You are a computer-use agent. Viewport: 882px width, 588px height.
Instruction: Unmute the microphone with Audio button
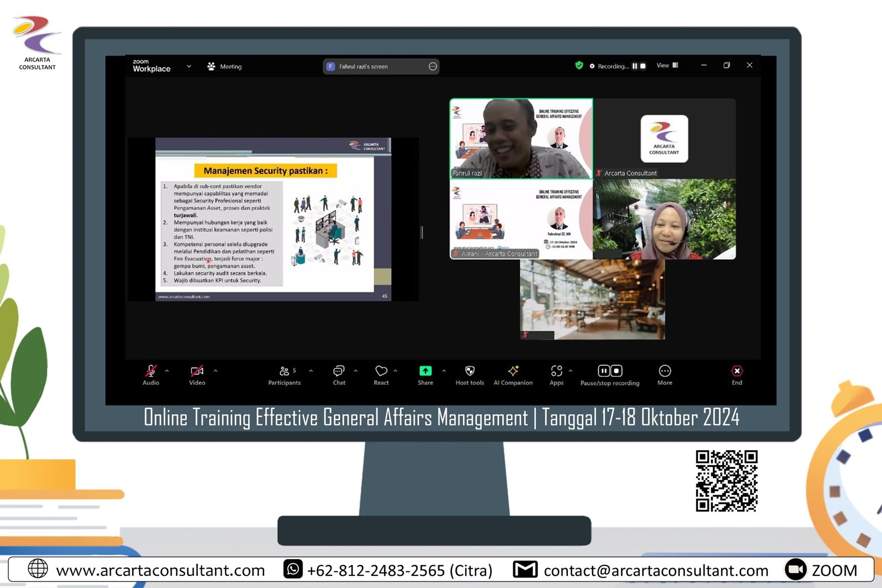(x=150, y=371)
